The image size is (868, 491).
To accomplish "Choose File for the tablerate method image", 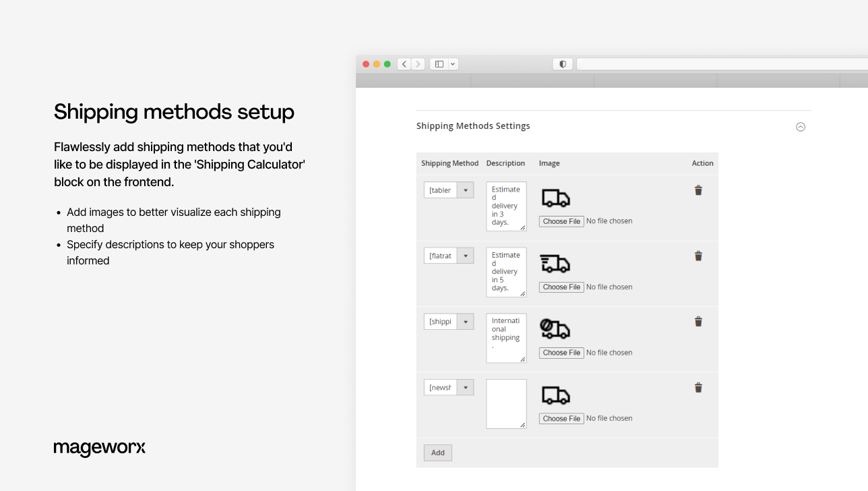I will click(561, 221).
